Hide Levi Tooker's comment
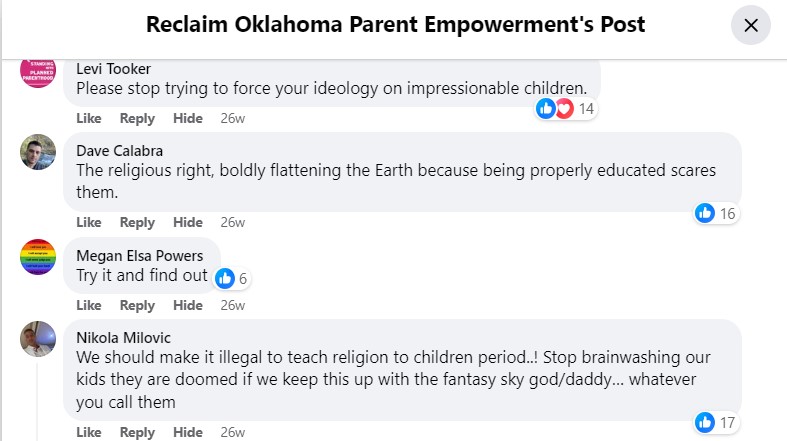The image size is (787, 441). (188, 118)
